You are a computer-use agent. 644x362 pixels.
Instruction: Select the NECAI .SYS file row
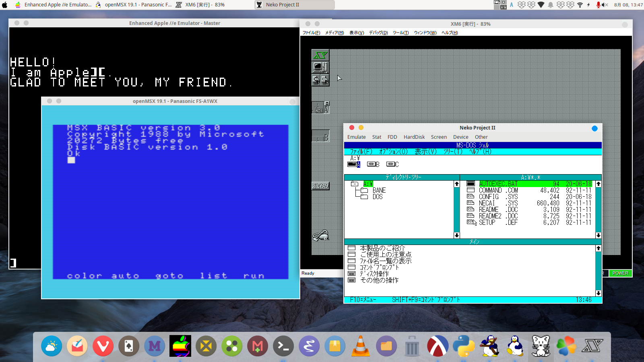click(x=529, y=203)
